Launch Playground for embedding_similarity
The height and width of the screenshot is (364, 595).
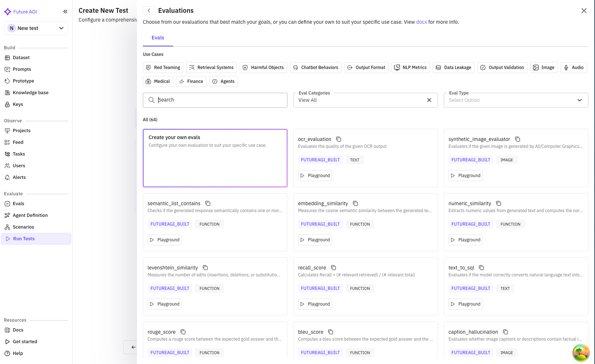pyautogui.click(x=314, y=240)
